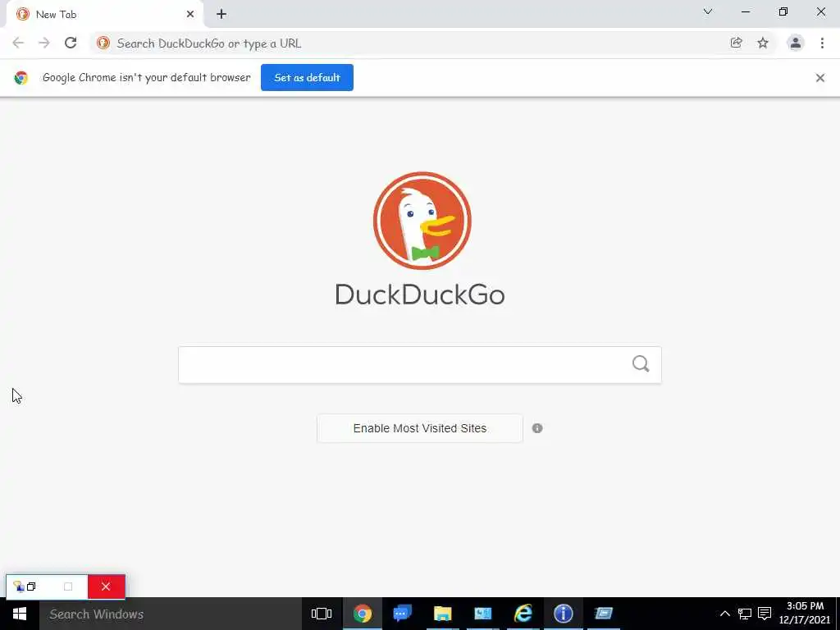Open the Action Center notifications icon
Screen dimensions: 840x630
(x=765, y=614)
